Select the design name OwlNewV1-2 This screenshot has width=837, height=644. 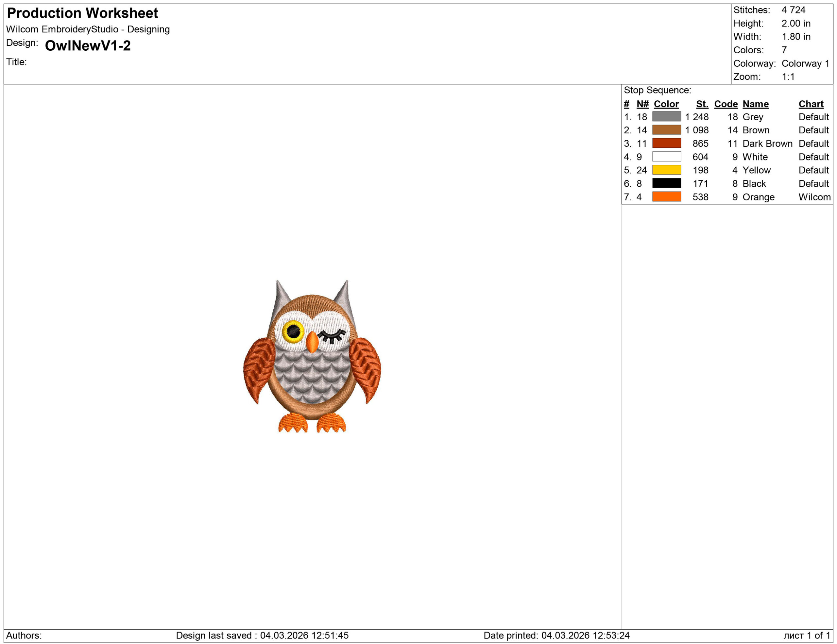pos(87,46)
